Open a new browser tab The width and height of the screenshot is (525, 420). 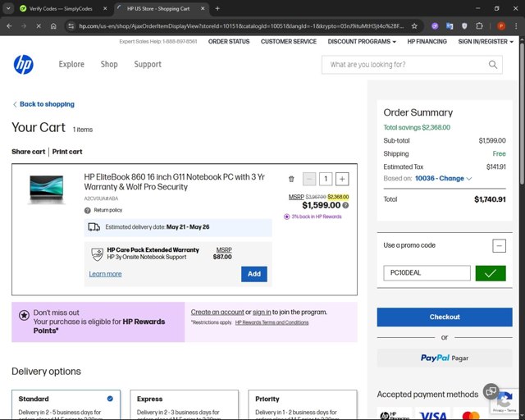[217, 9]
